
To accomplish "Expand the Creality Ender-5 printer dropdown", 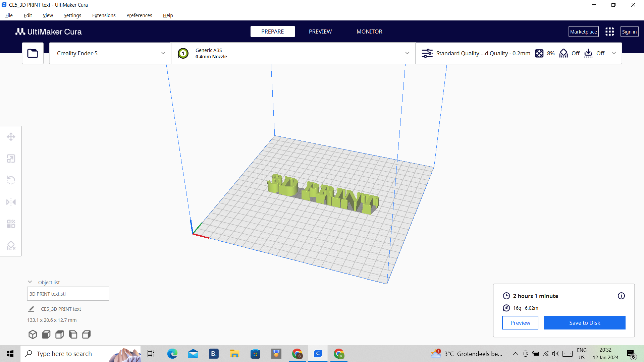I will (x=163, y=53).
